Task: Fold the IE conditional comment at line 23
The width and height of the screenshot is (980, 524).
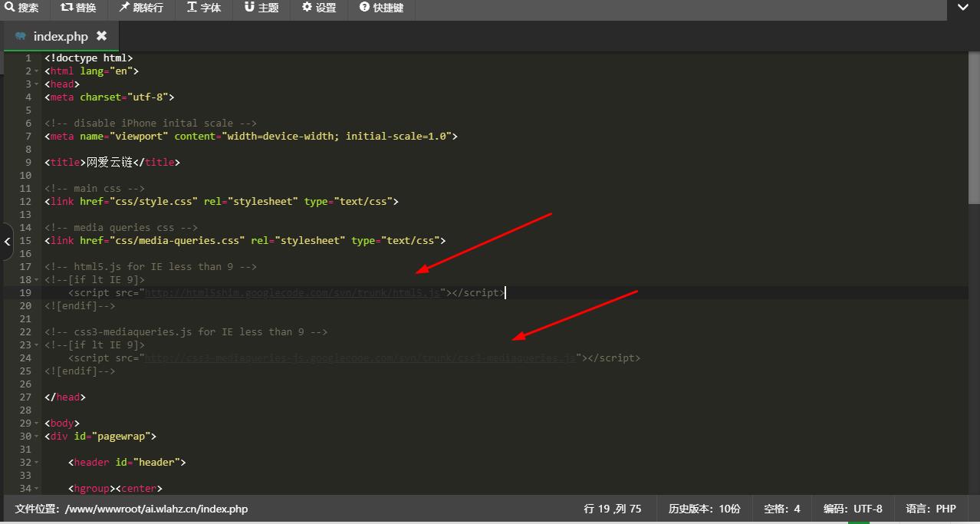Action: tap(38, 345)
